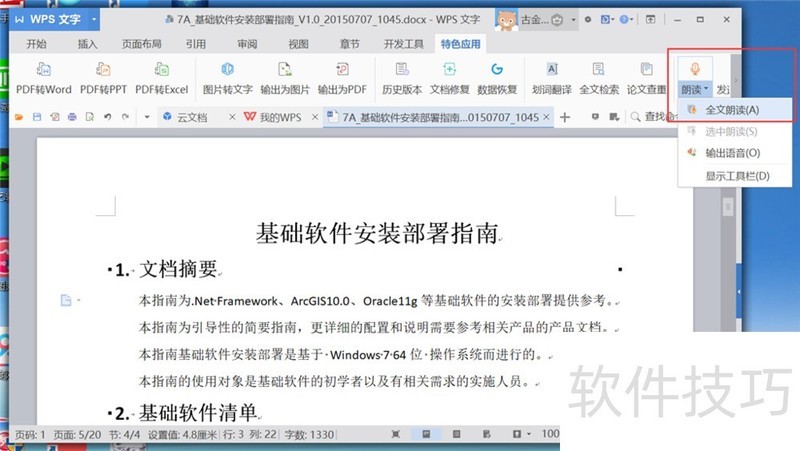This screenshot has width=800, height=451.
Task: Switch to the 视图 tab
Action: pyautogui.click(x=298, y=44)
